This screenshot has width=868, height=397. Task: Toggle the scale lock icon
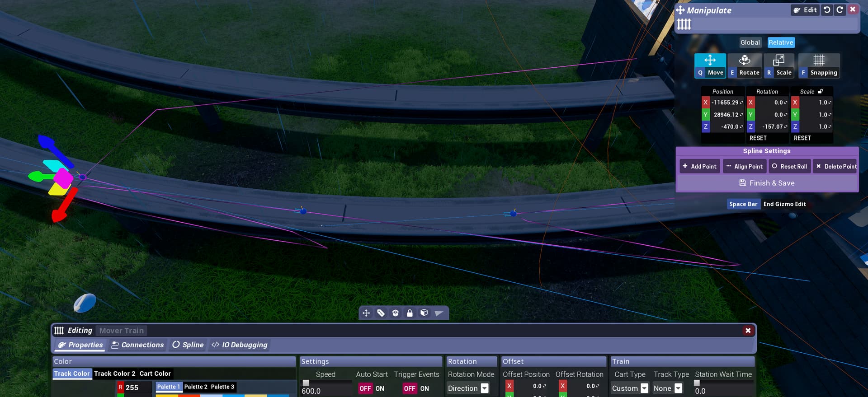tap(821, 91)
